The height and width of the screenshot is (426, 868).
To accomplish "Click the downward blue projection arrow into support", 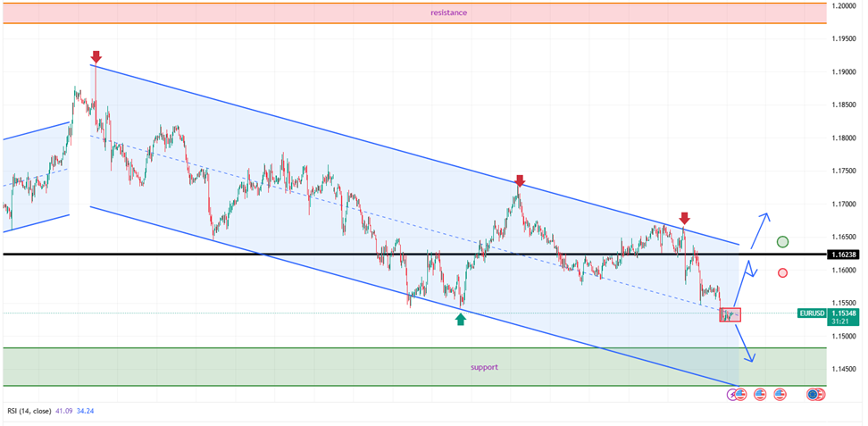I will click(752, 358).
